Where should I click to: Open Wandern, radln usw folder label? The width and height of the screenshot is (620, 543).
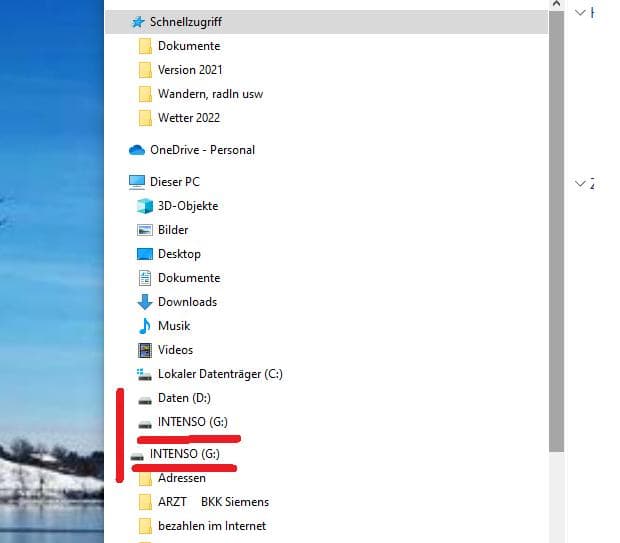[x=210, y=94]
